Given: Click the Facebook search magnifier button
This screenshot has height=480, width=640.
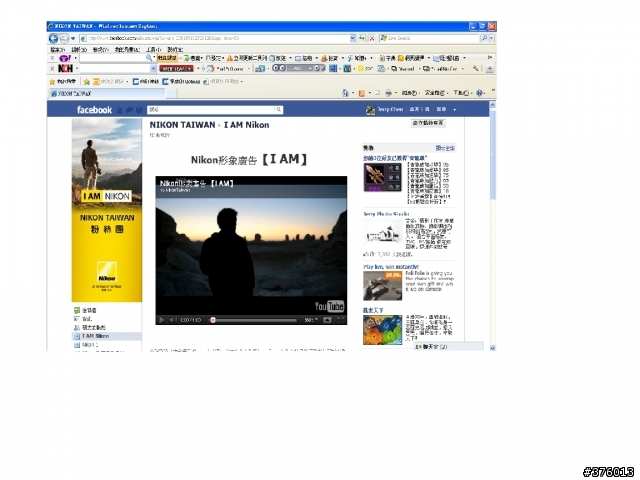Looking at the screenshot, I should [279, 109].
